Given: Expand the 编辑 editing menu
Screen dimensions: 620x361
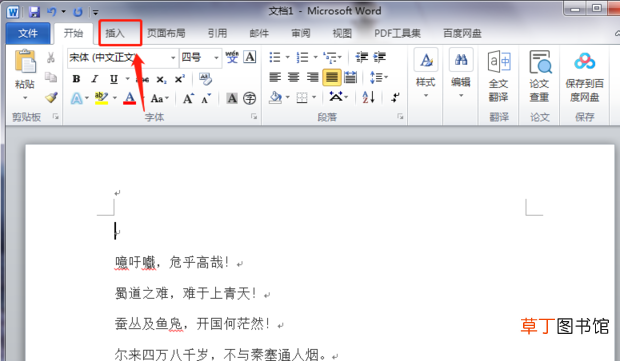Looking at the screenshot, I should point(461,74).
